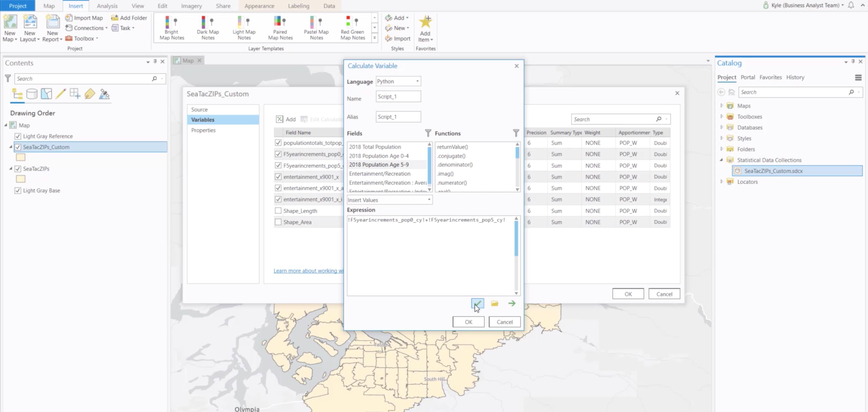Switch to the Labeling ribbon tab
This screenshot has width=868, height=412.
[298, 6]
